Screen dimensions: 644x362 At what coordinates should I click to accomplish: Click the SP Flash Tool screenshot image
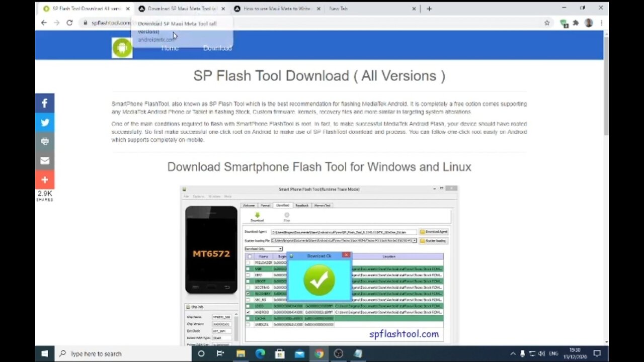[x=319, y=264]
